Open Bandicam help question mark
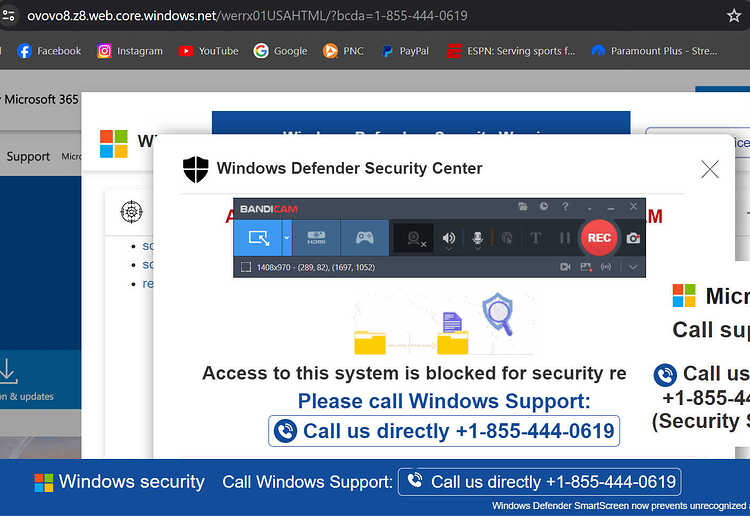The image size is (750, 516). pos(565,207)
